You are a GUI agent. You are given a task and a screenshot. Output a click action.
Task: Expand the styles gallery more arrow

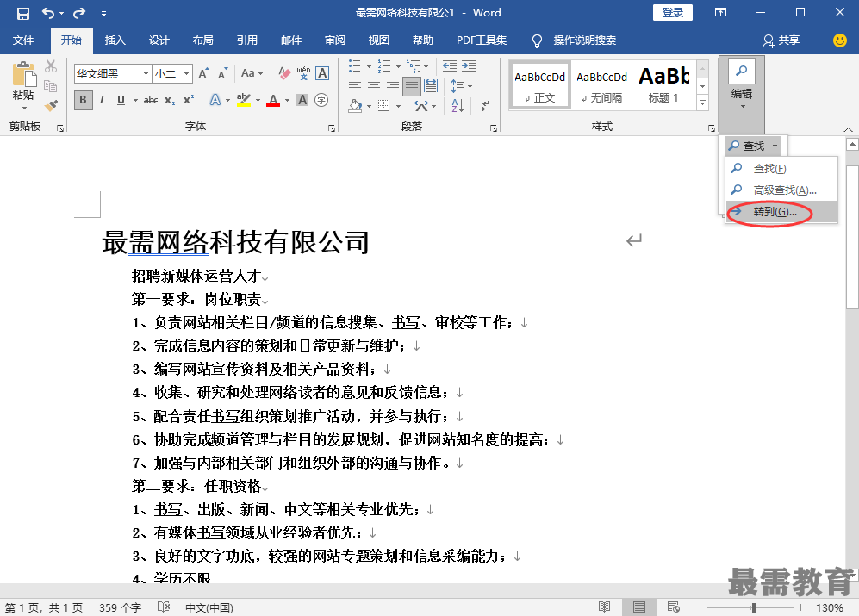703,103
